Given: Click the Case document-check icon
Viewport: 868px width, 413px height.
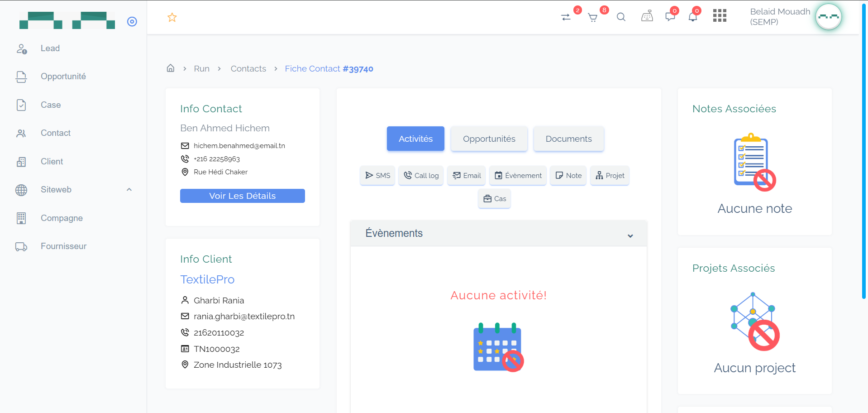Looking at the screenshot, I should [x=21, y=105].
